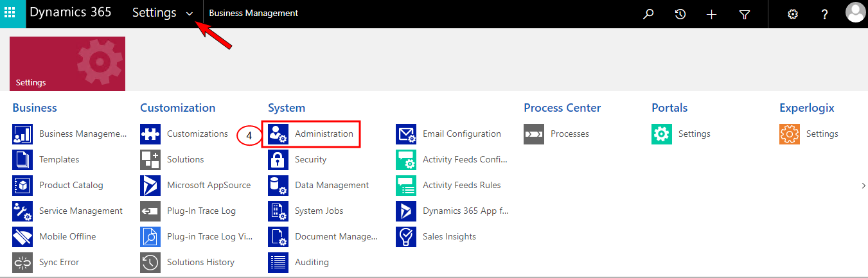Open the app launcher waffle icon

pos(10,13)
